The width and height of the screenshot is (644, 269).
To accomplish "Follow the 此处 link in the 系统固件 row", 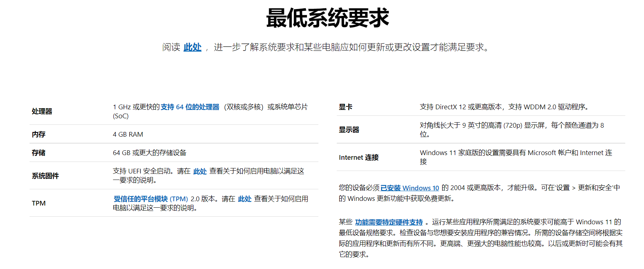I will pyautogui.click(x=200, y=171).
